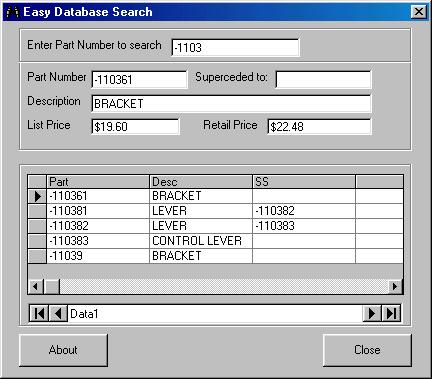Click the Description field showing BRACKET

231,104
